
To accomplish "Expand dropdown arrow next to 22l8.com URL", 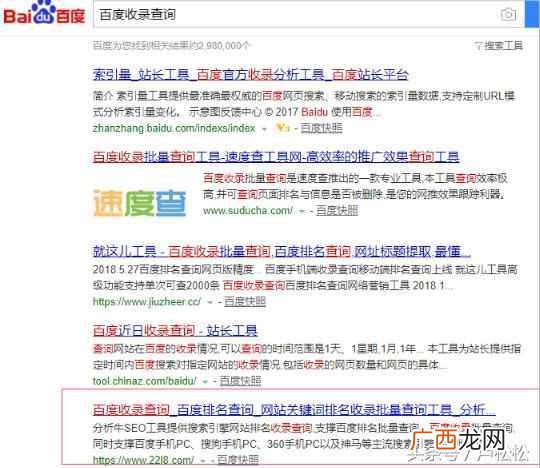I will coord(203,460).
